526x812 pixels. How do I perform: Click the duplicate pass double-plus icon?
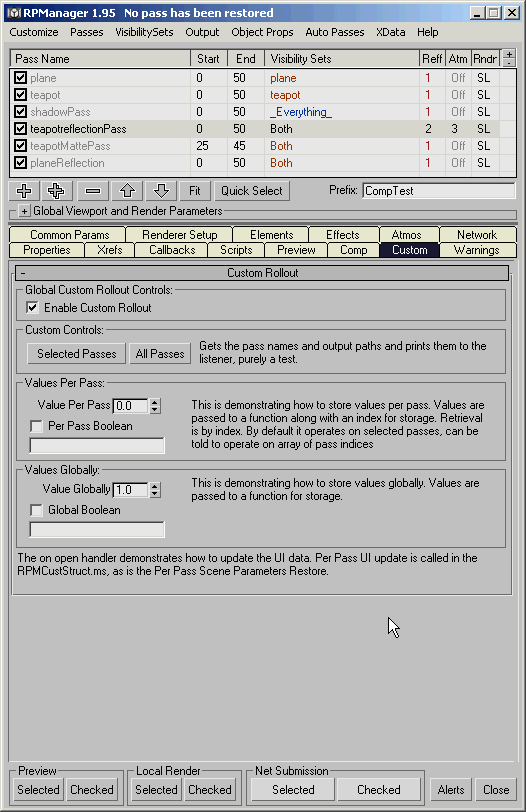pyautogui.click(x=56, y=191)
